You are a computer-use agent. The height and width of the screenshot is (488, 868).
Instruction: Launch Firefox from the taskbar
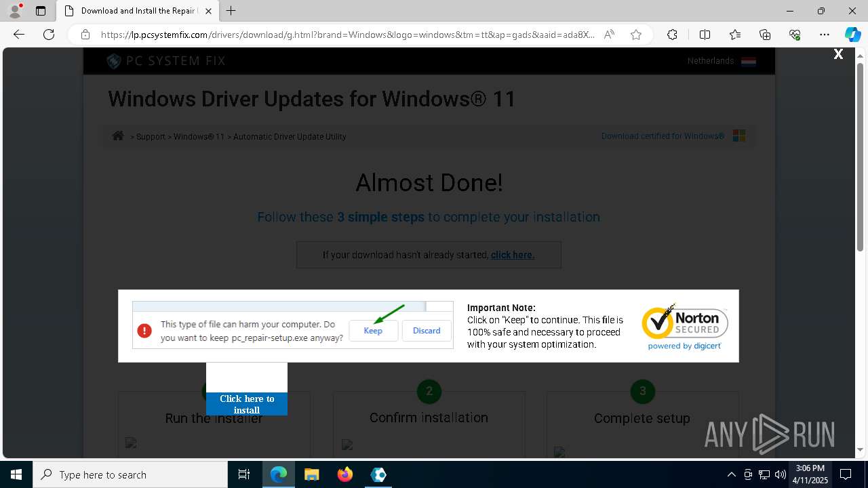click(345, 474)
